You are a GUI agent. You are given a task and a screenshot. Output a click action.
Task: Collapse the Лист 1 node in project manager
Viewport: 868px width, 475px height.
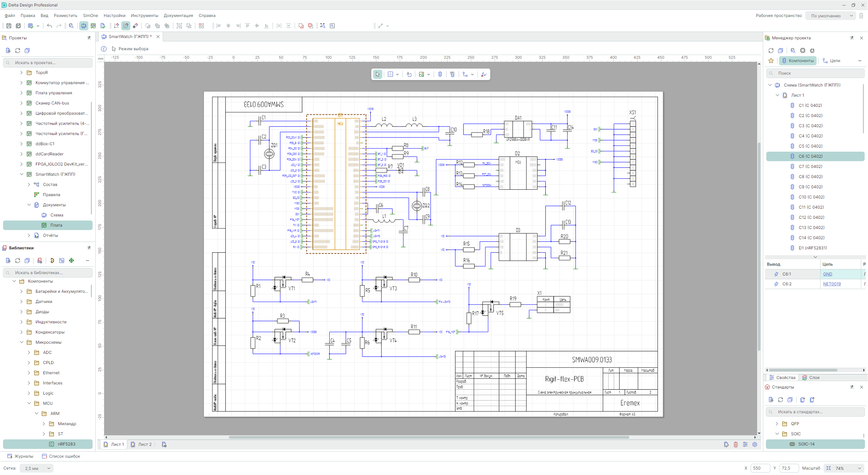[777, 95]
